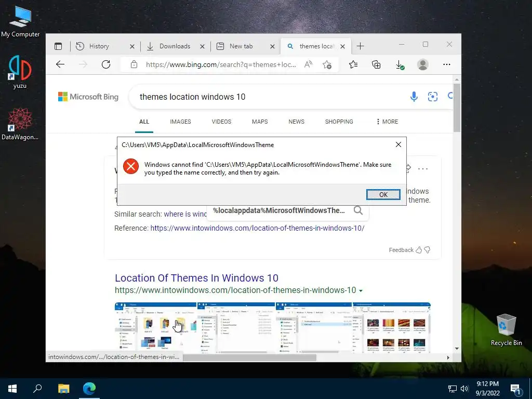532x399 pixels.
Task: Switch to the New tab tab
Action: pos(241,46)
